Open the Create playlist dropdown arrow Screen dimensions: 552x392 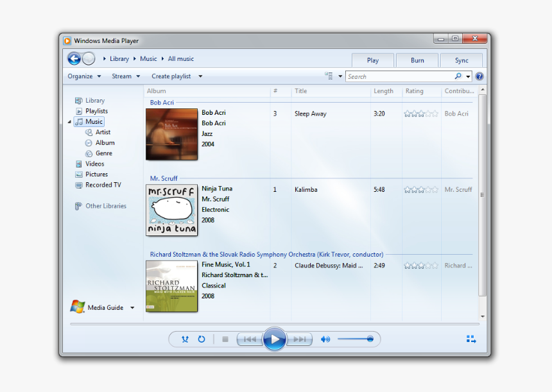[200, 76]
